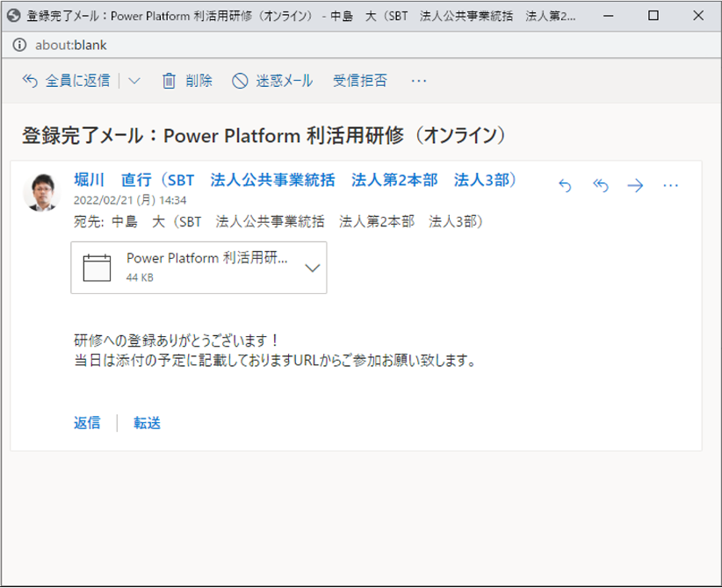722x588 pixels.
Task: Open the message more-actions ellipsis
Action: click(670, 185)
